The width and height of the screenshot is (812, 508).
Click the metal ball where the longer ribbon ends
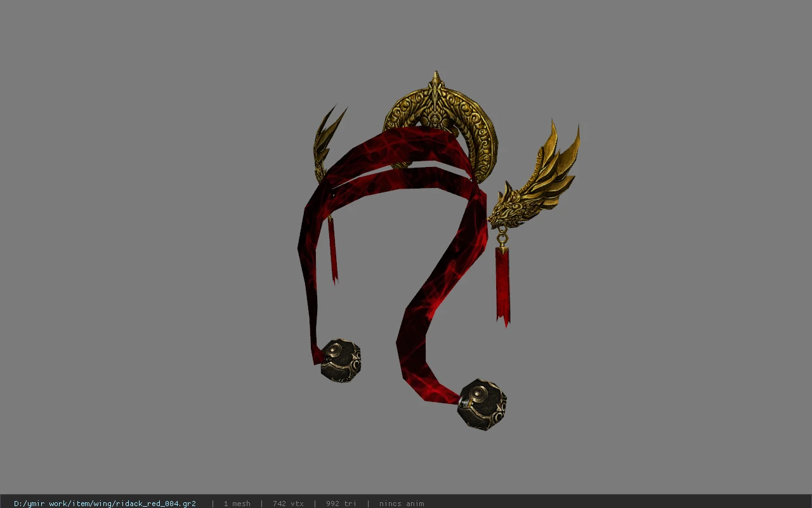point(482,404)
